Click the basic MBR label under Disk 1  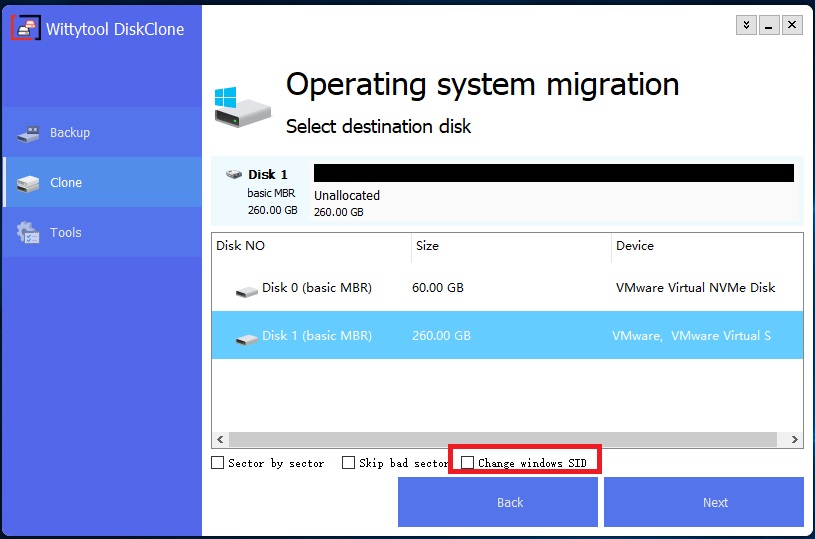[x=271, y=193]
